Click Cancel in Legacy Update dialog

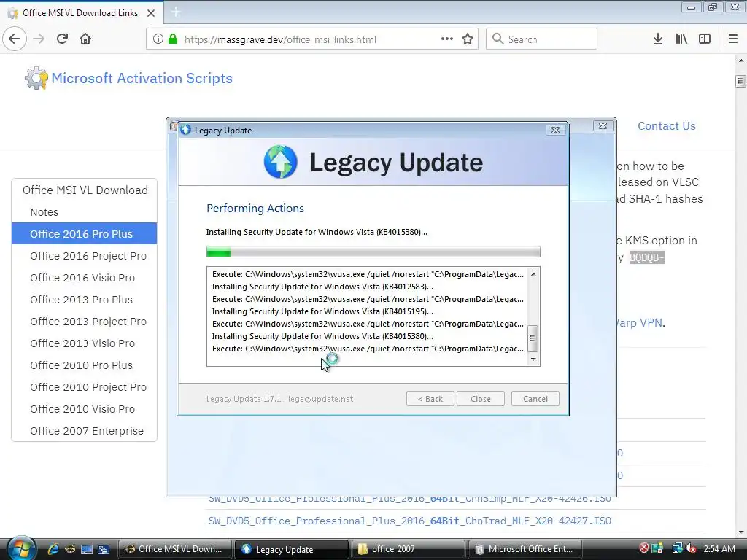[x=535, y=399]
